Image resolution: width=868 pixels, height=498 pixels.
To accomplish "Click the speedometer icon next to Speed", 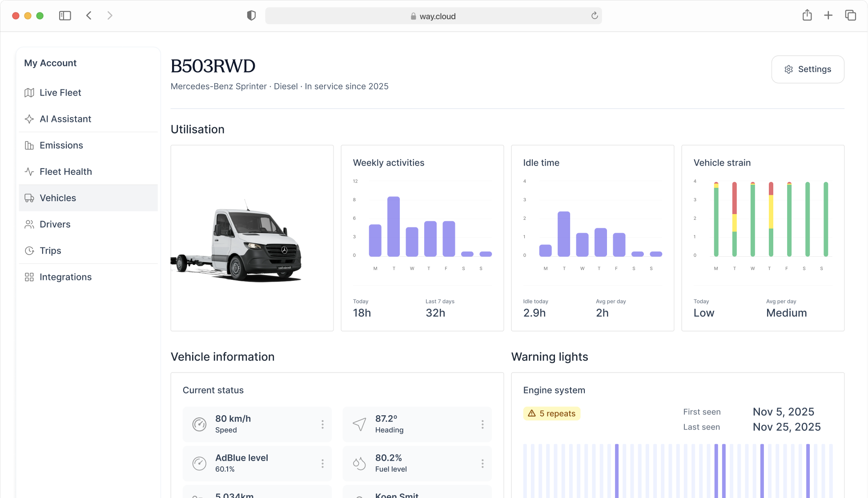I will 198,424.
